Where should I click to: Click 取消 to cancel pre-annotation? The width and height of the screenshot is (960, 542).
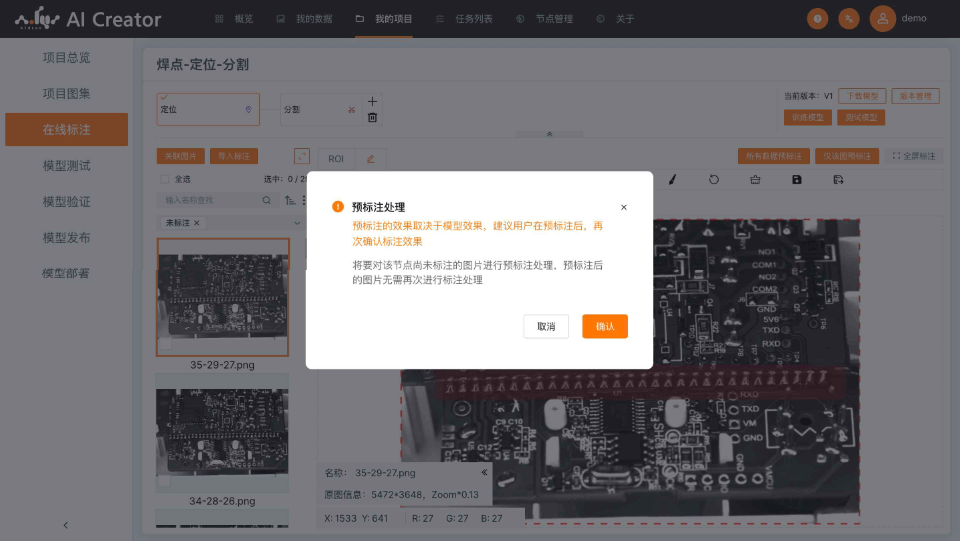click(x=546, y=327)
